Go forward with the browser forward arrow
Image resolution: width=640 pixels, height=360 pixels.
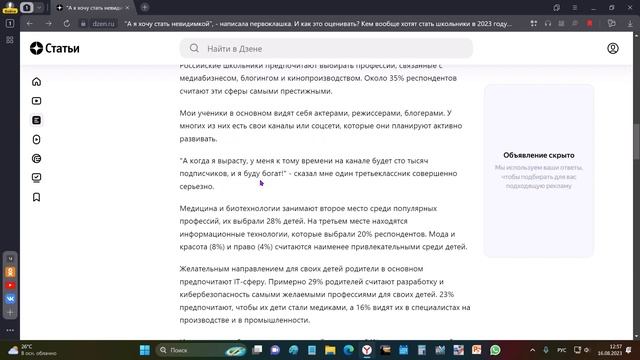tap(48, 24)
